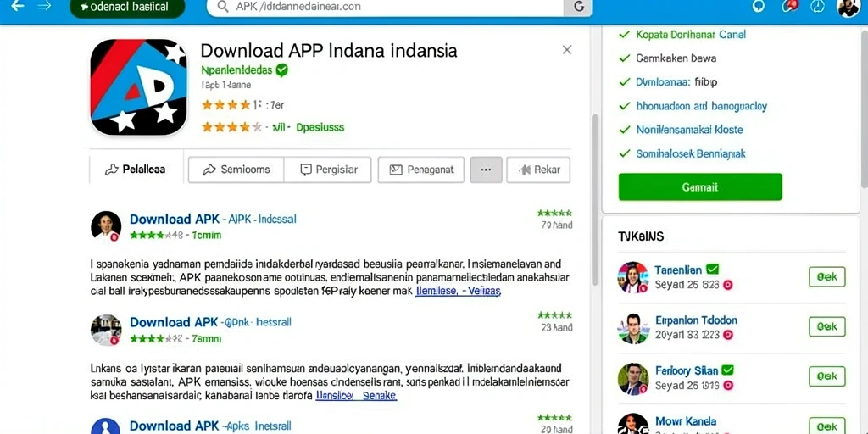
Task: Click the main page vertical scrollbar
Action: pyautogui.click(x=594, y=199)
